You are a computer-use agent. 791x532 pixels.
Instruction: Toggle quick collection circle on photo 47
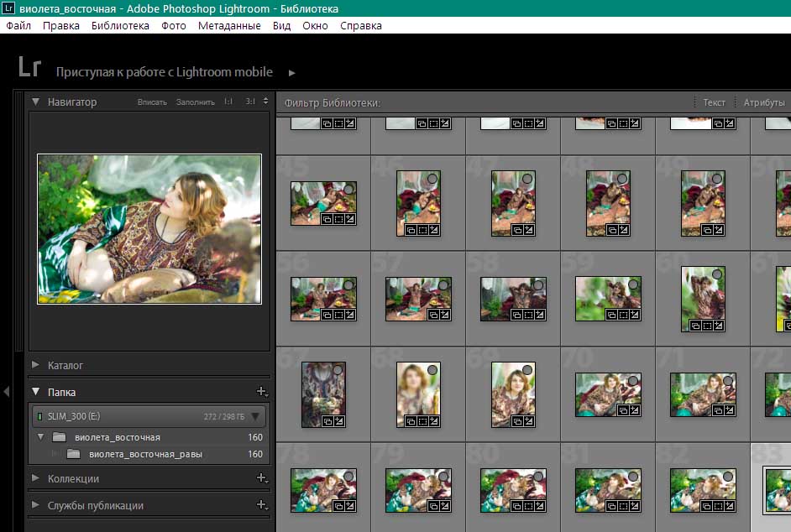click(x=526, y=179)
